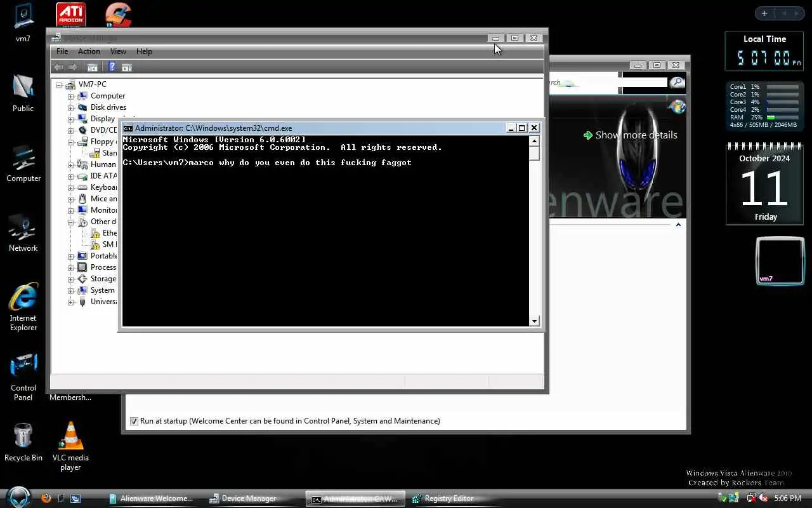Click the CPU core meter gadget
The height and width of the screenshot is (508, 812).
point(764,106)
